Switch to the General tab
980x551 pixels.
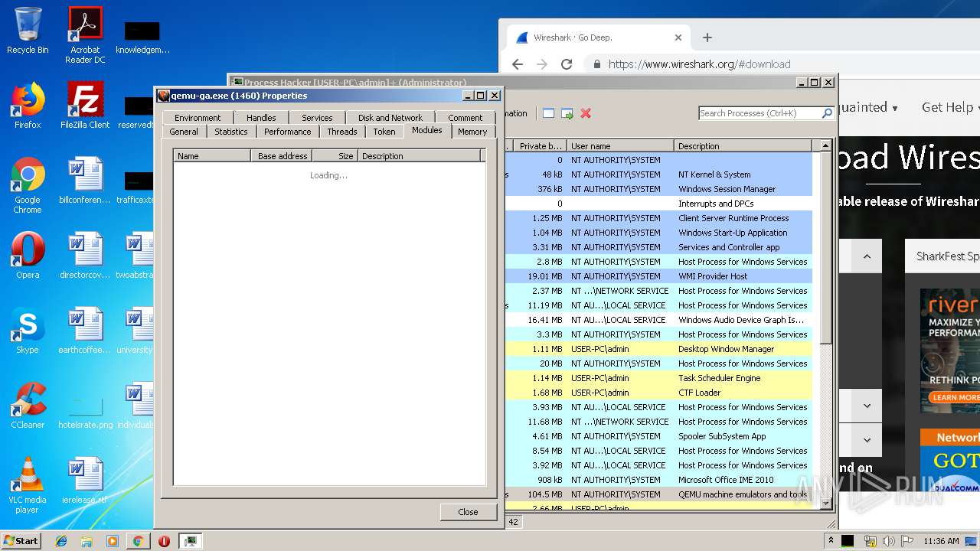pyautogui.click(x=184, y=132)
